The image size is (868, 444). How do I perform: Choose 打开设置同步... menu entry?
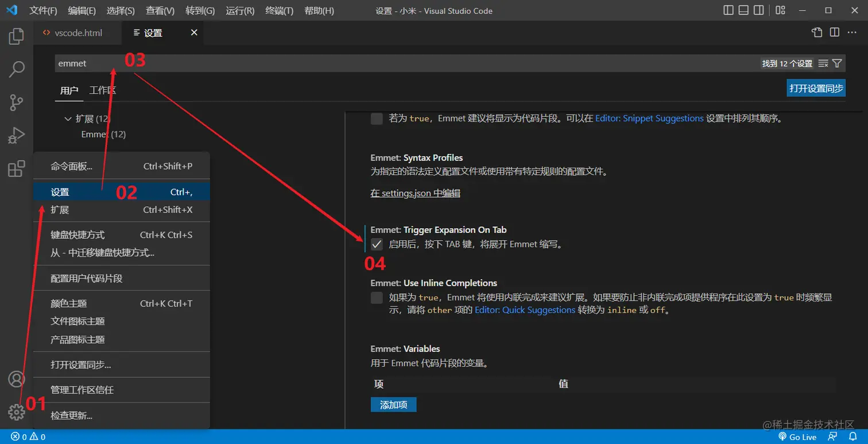(x=122, y=365)
